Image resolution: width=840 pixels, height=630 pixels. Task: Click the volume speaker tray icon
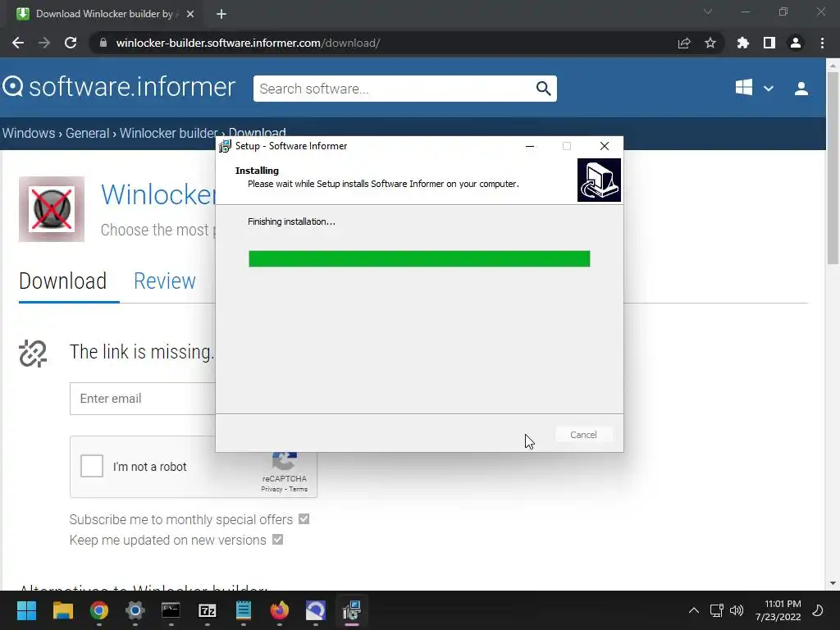(737, 610)
